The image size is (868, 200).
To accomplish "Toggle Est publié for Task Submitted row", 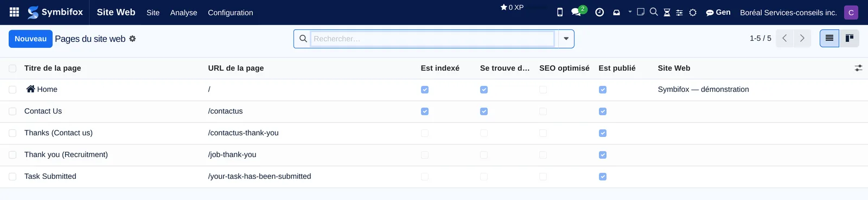I will click(603, 177).
